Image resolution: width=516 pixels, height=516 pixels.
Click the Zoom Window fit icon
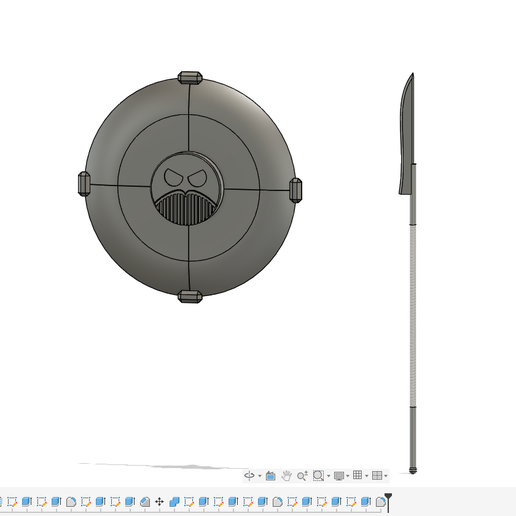tap(318, 476)
